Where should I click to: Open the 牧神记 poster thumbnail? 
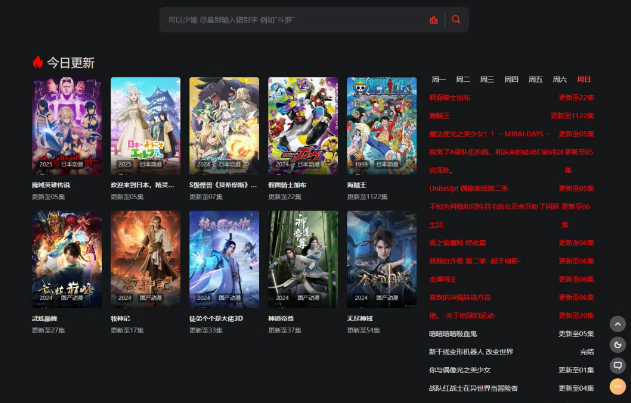pos(146,259)
